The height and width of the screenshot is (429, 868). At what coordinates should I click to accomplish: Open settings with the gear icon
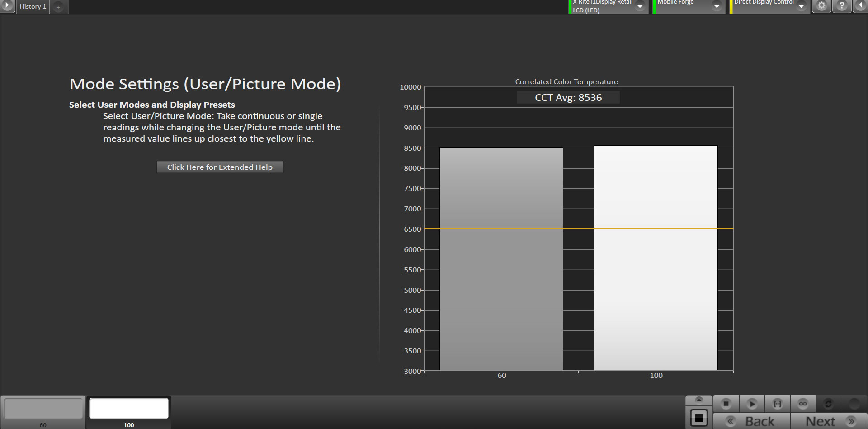click(821, 6)
